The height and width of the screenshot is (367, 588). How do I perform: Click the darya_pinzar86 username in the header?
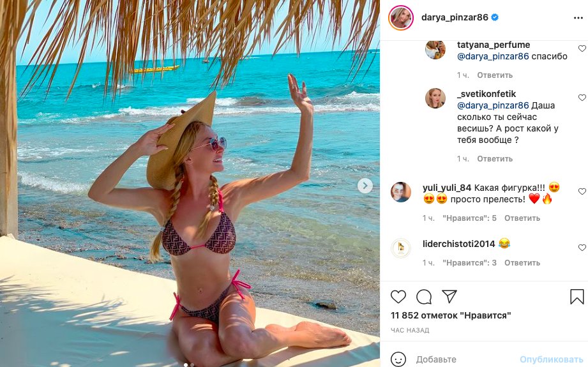tap(455, 17)
